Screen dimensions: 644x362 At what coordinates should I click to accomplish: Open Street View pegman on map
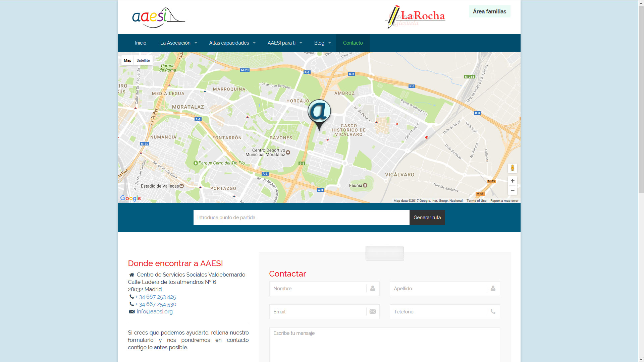click(512, 168)
